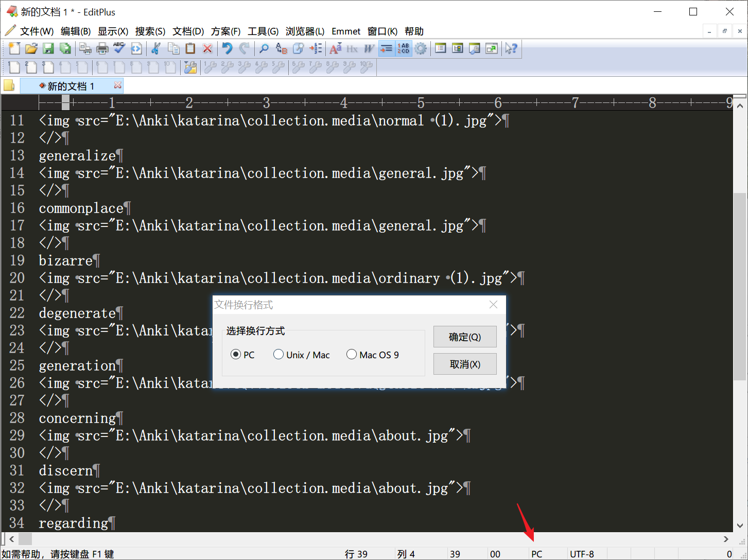Click the word 'bizarre' on line 19
This screenshot has width=748, height=560.
click(x=65, y=260)
